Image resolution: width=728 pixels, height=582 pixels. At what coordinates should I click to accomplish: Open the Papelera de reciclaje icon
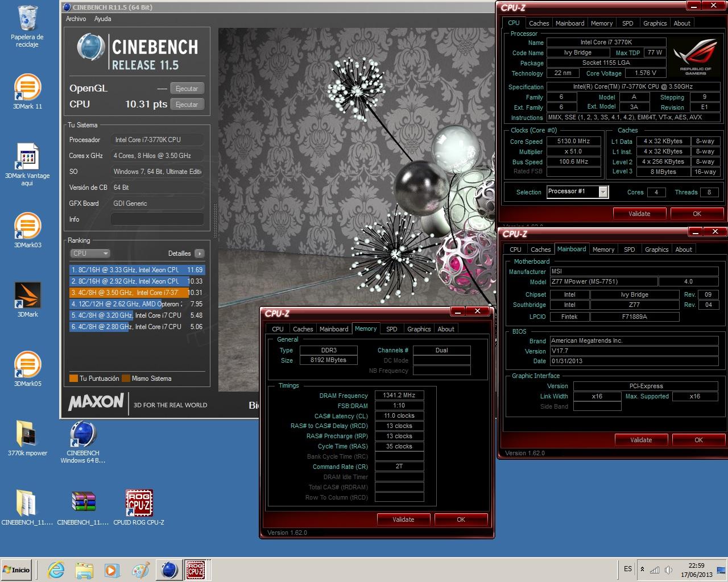pos(27,26)
